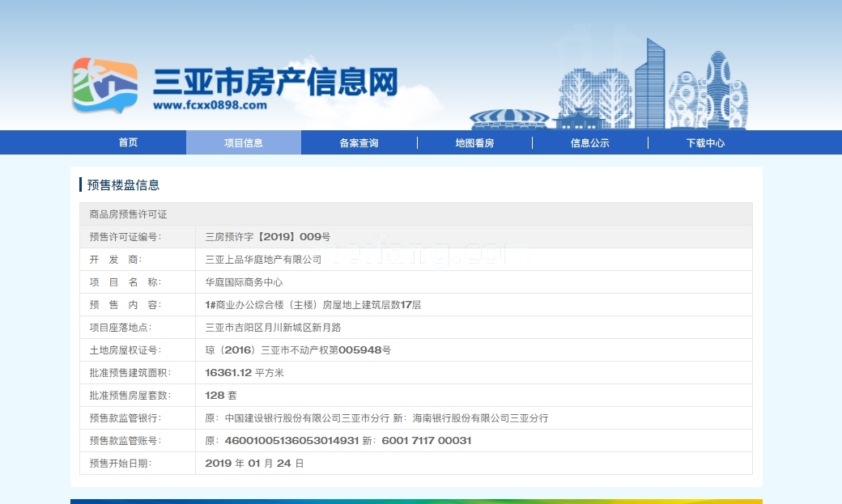Click the 土地房屋权证号 label
This screenshot has height=504, width=842.
tap(125, 350)
